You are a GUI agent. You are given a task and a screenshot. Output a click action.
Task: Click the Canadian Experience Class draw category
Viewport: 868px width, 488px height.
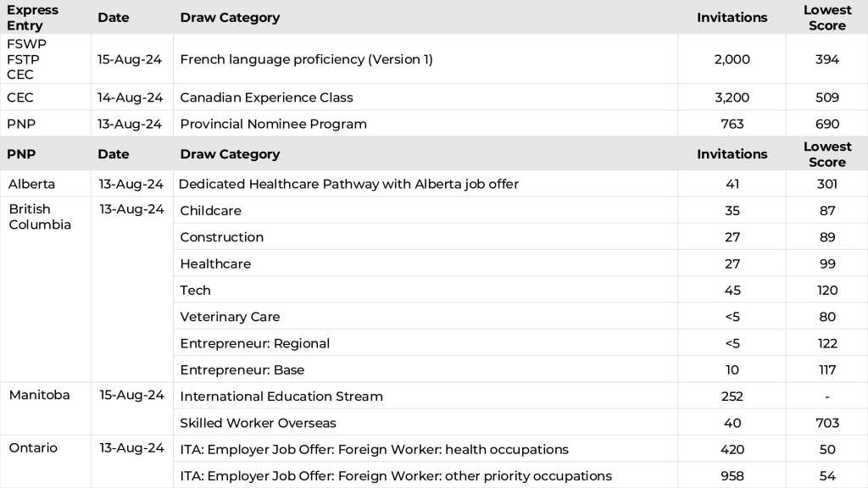click(x=266, y=97)
